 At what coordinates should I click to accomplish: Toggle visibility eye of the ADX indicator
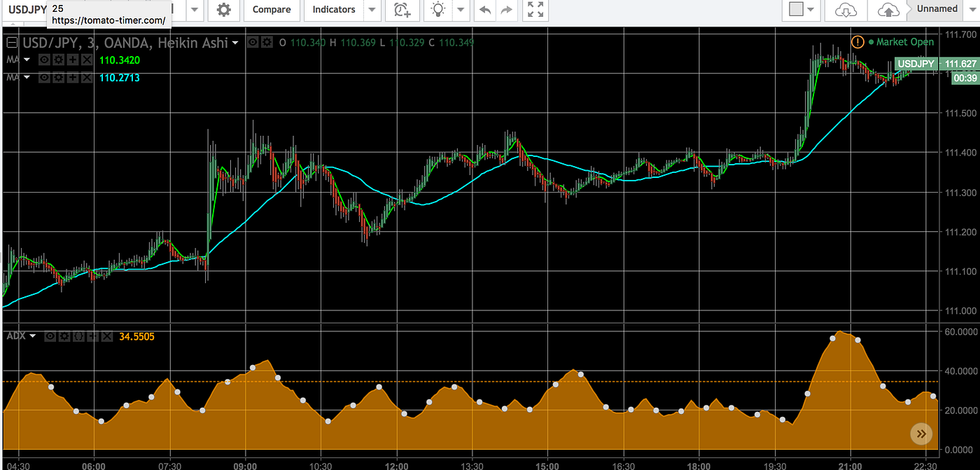click(50, 336)
